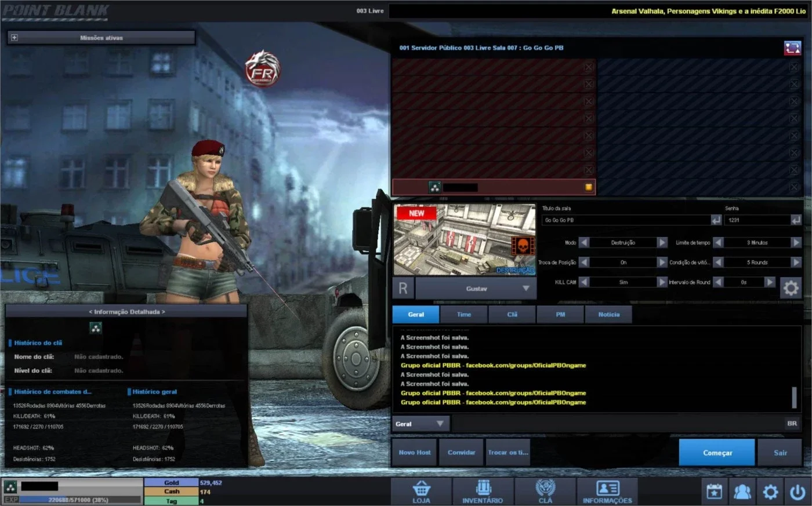Screen dimensions: 812x506
Task: Click rank badge in Informação Detalhada panel
Action: click(96, 328)
